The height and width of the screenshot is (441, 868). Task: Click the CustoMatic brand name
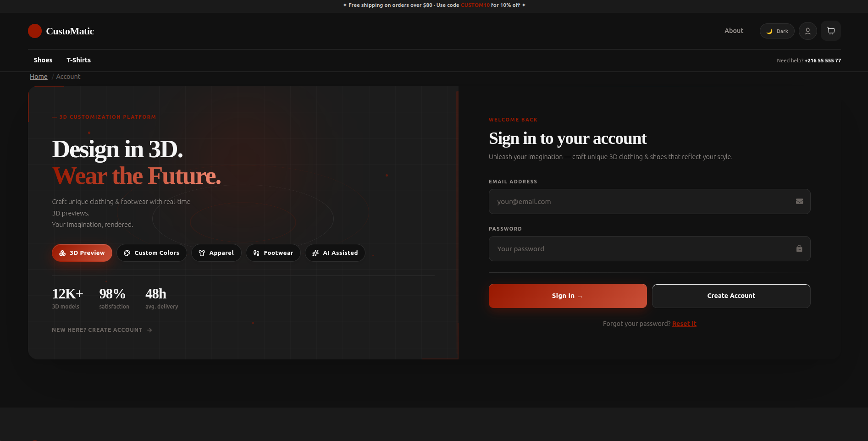[70, 31]
